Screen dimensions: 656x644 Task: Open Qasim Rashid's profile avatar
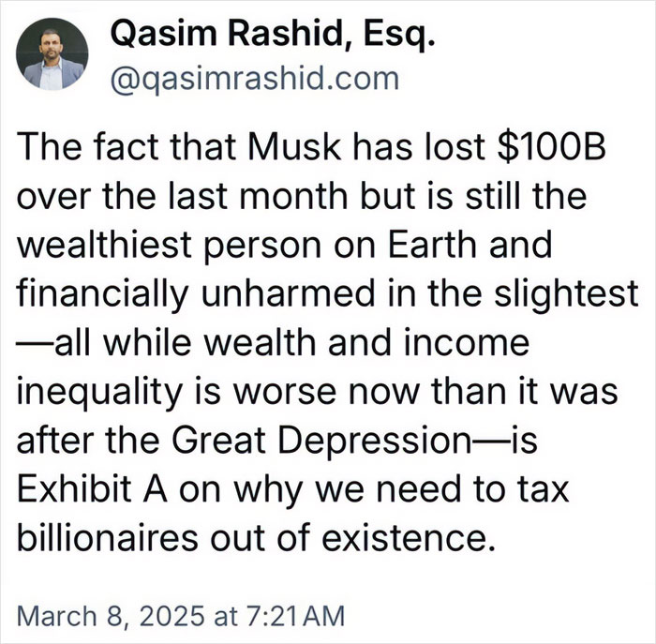click(52, 54)
